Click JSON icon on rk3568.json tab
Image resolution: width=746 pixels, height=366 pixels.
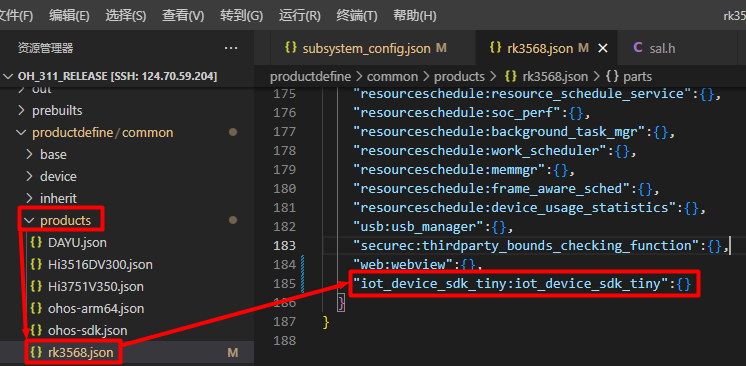click(x=495, y=48)
